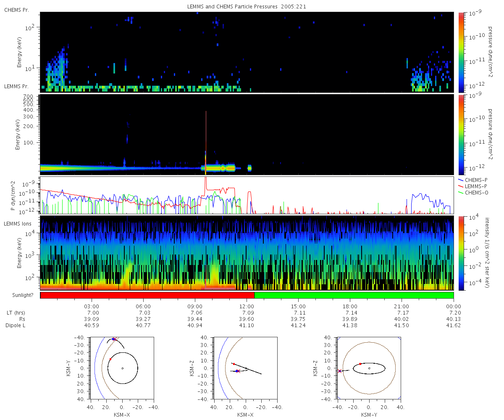
Task: Click the 21:00 time axis label
Action: click(x=402, y=307)
